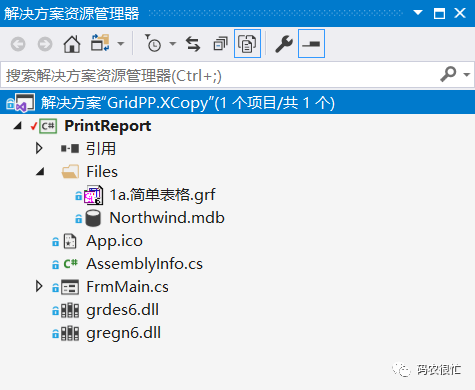Screen dimensions: 475x390
Task: Click the database cylinder icon of Northwind.mdb
Action: (x=93, y=218)
